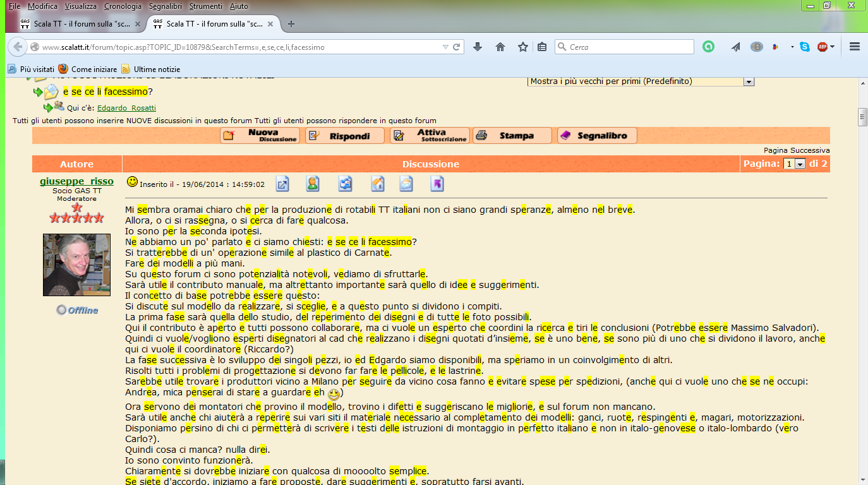868x485 pixels.
Task: Click the address bar URL field
Action: [239, 47]
